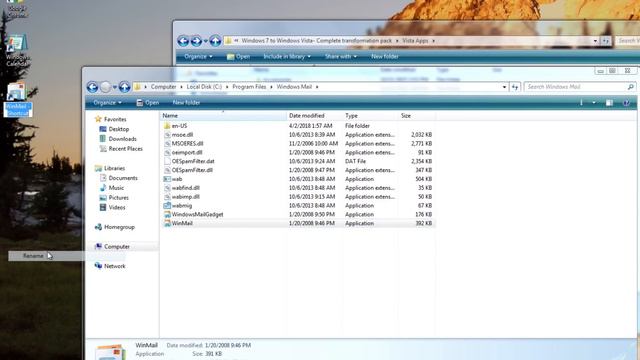Click Back arrow in Vista Apps window

coord(183,41)
